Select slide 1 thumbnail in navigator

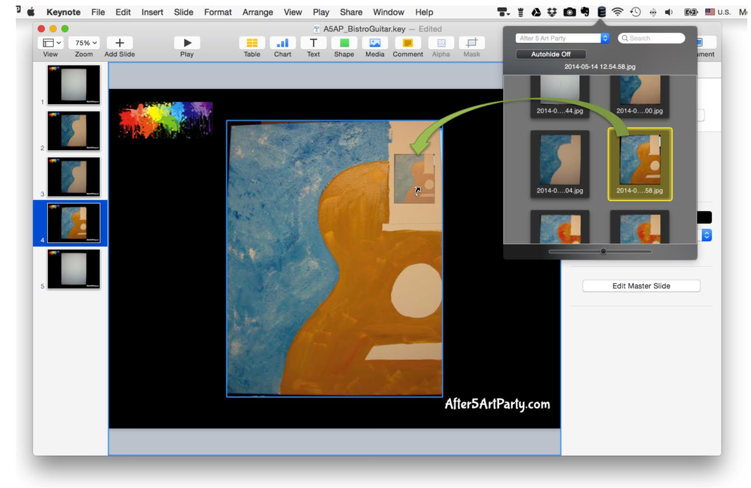pos(74,85)
